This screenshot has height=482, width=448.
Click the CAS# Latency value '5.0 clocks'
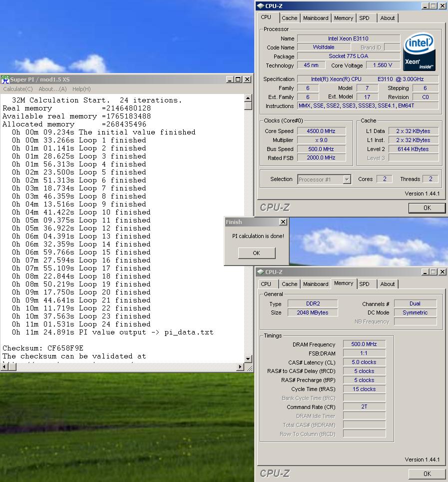coord(364,362)
